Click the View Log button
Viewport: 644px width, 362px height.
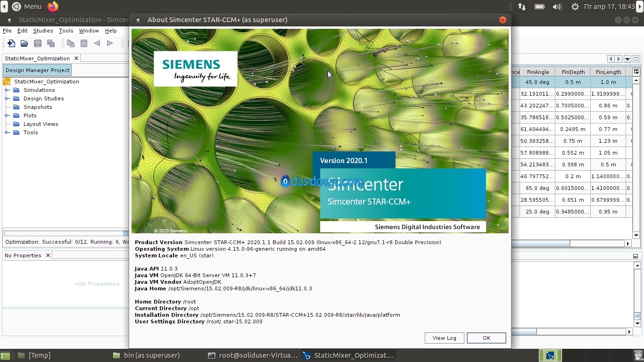click(x=445, y=338)
